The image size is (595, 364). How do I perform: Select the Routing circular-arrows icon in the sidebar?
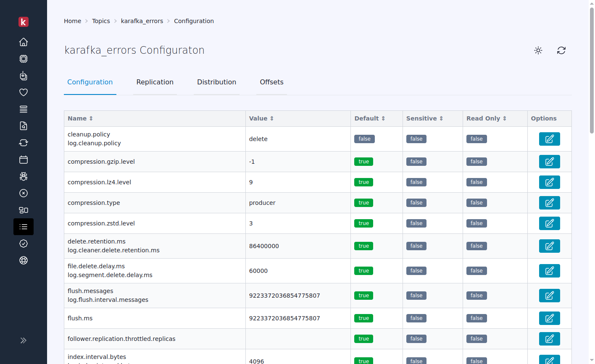point(24,143)
